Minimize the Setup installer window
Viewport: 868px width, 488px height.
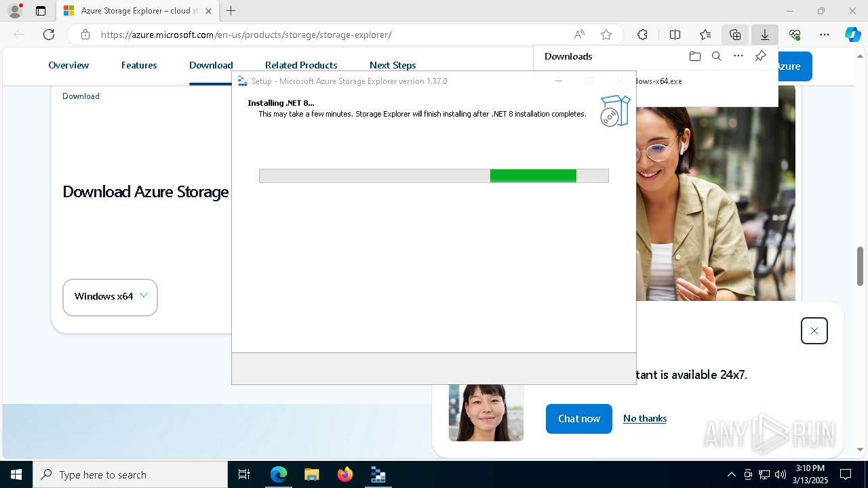pos(559,81)
